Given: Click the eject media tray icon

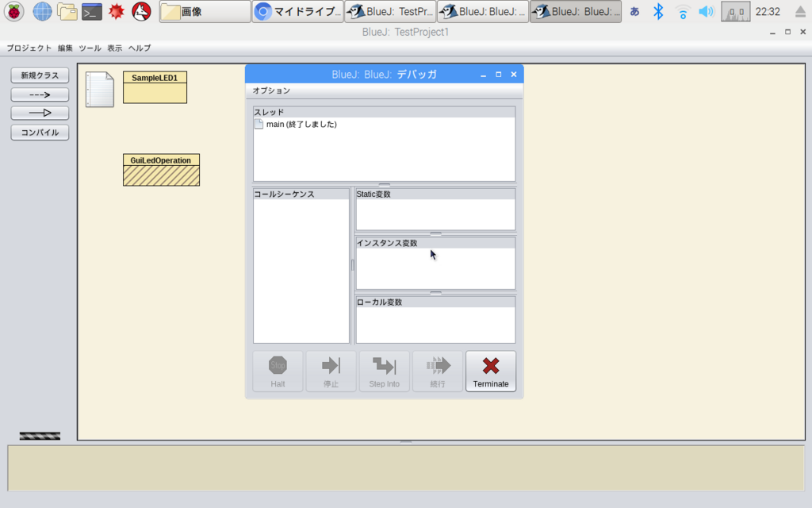Looking at the screenshot, I should [800, 11].
